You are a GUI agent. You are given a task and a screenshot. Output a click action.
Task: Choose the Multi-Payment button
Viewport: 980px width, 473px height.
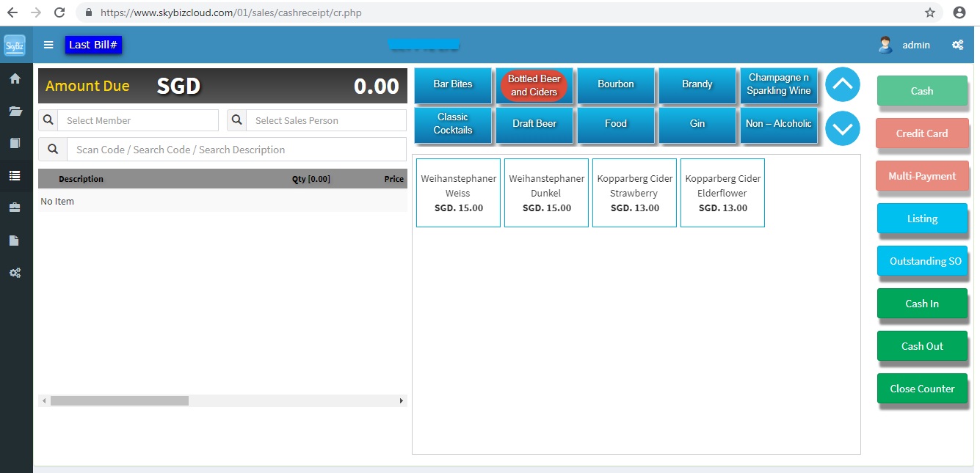922,176
